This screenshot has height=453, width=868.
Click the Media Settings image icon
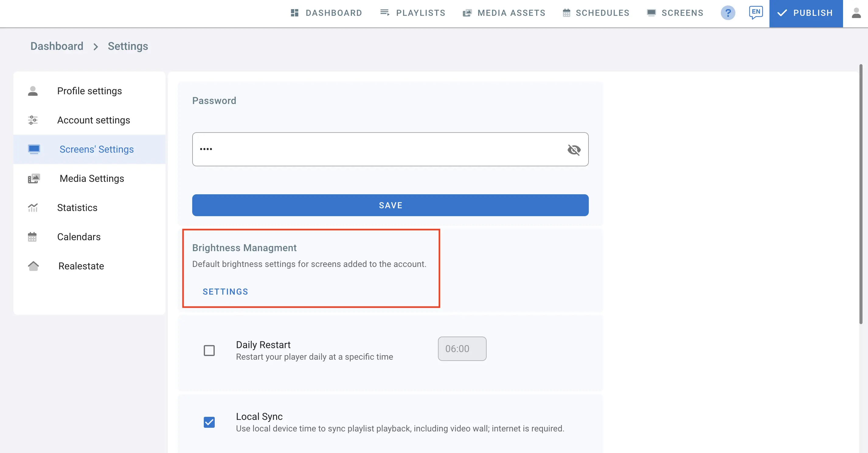click(34, 178)
